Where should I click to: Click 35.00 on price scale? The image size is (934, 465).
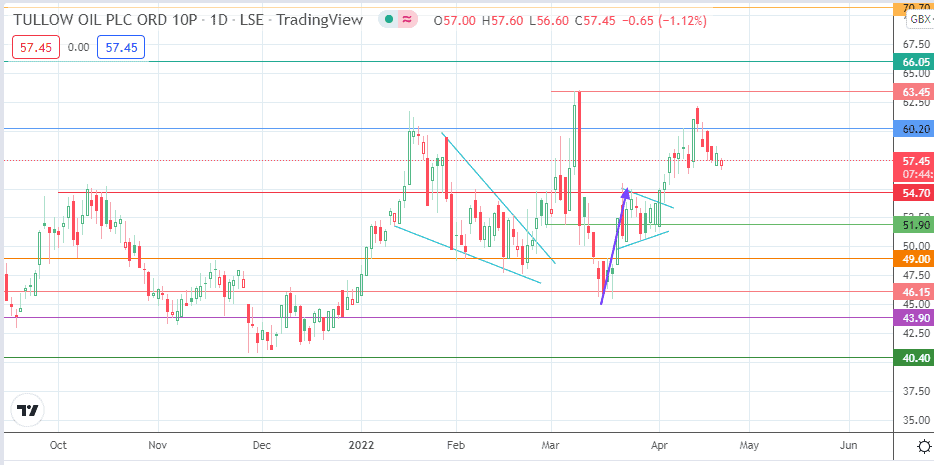pos(916,420)
